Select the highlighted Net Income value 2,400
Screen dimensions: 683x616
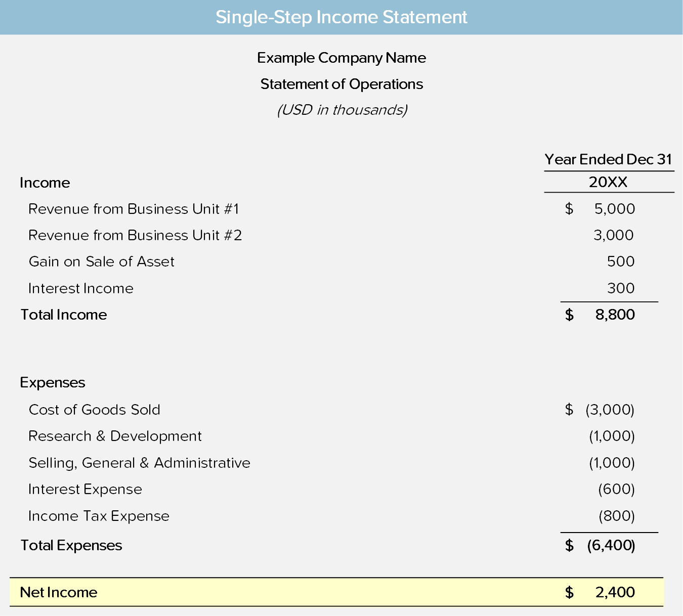coord(615,592)
